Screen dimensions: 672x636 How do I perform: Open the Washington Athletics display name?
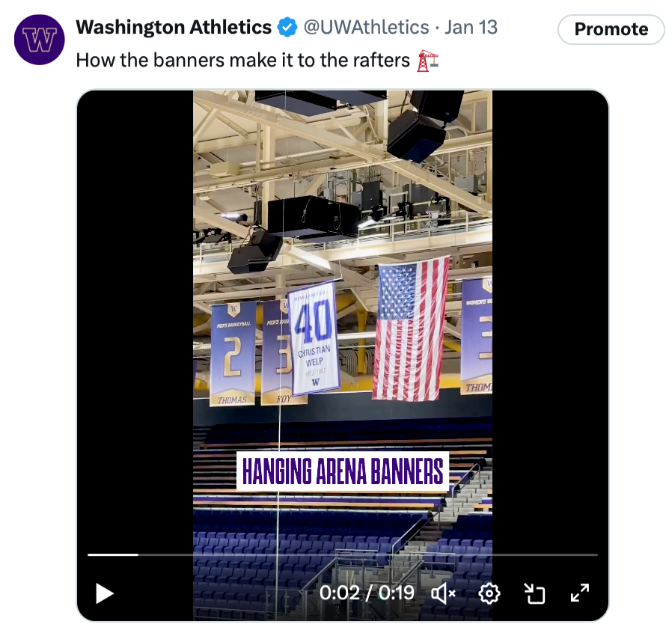click(174, 28)
